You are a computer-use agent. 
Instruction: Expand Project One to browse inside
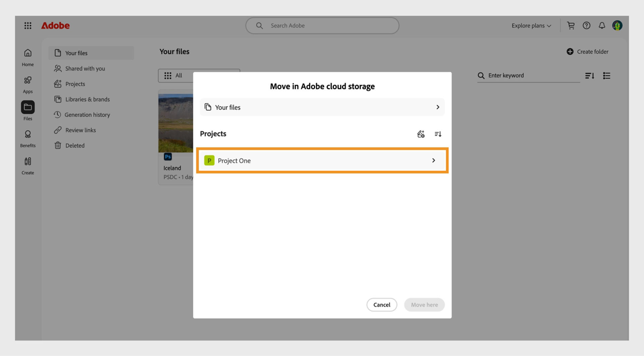(x=433, y=160)
